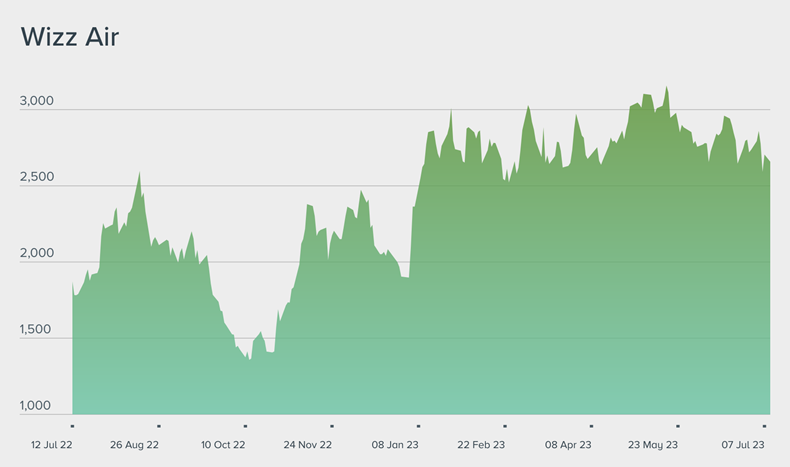This screenshot has width=790, height=467.
Task: Select the 22 Feb 23 date label
Action: coord(482,444)
